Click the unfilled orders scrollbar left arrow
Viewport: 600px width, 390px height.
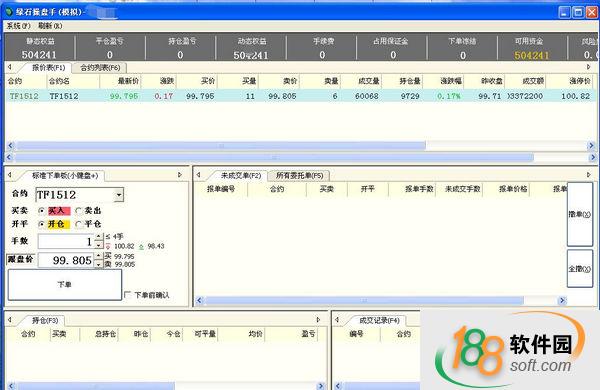point(199,300)
